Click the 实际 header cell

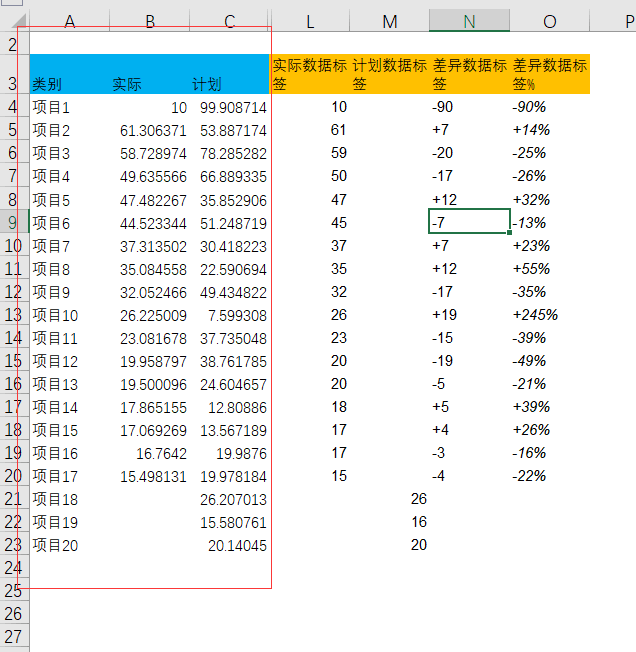pos(150,74)
